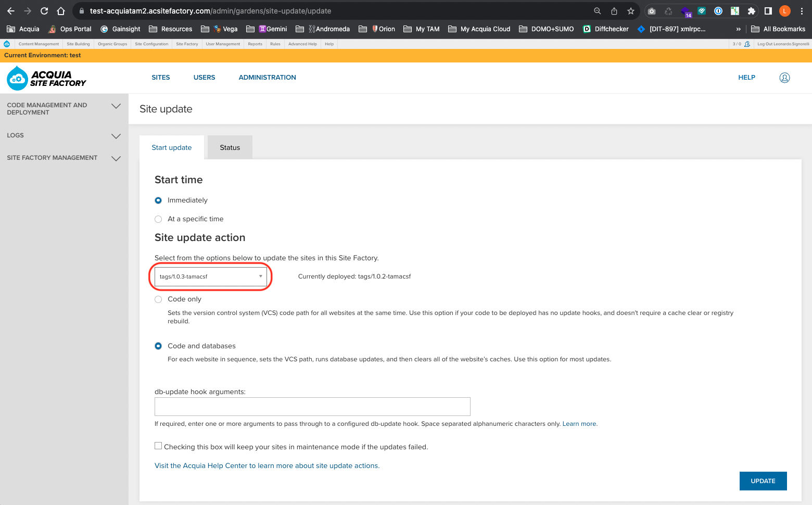Reload the page with the refresh icon
The image size is (812, 505).
coord(44,11)
